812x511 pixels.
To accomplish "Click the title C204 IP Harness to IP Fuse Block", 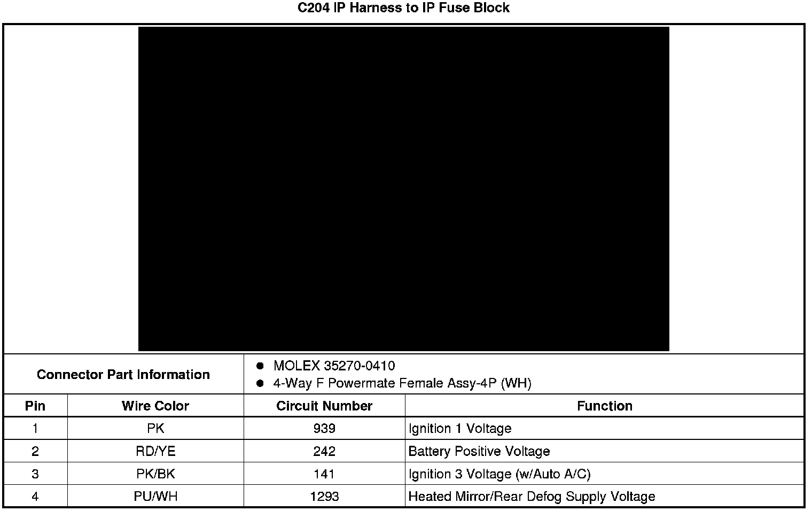I will [x=403, y=8].
